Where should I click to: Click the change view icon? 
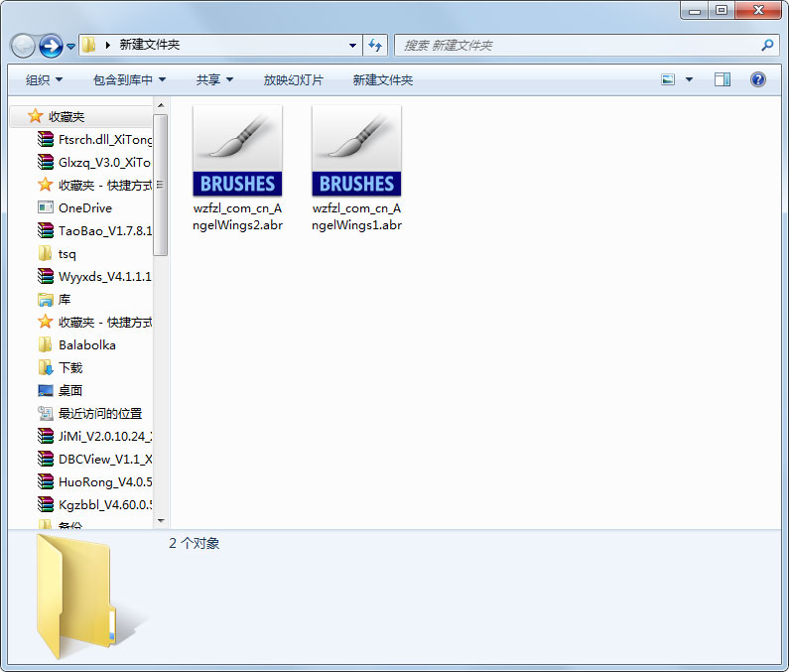(x=668, y=79)
